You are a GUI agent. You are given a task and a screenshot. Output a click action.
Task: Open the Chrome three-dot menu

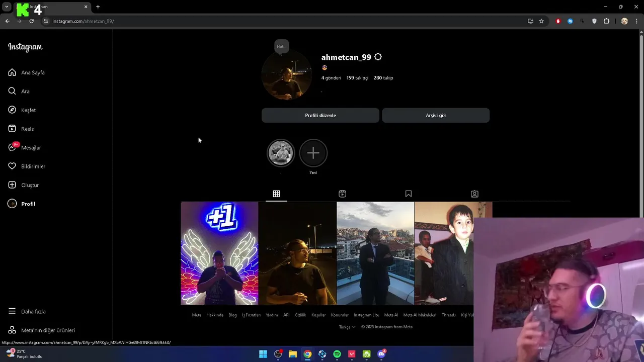[x=637, y=21]
